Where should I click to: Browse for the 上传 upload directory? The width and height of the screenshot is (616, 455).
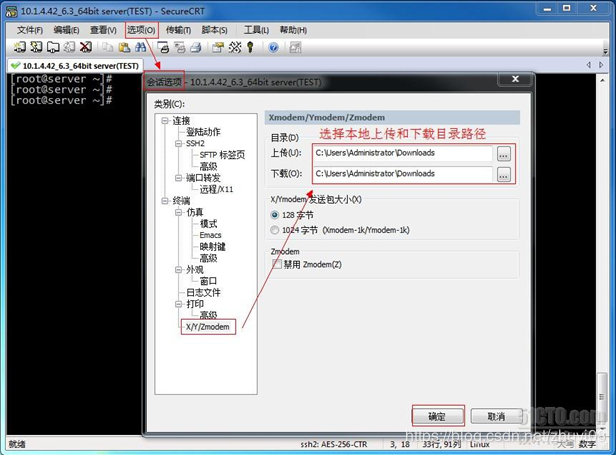[x=504, y=154]
